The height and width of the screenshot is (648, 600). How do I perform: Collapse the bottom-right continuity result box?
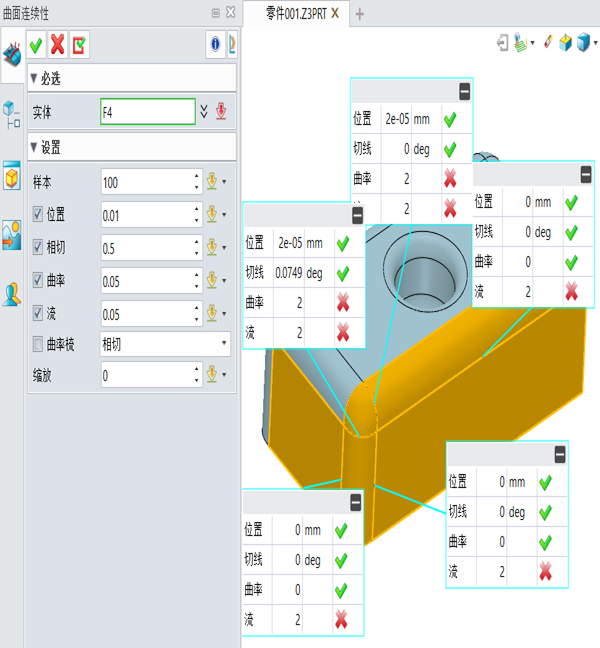tap(560, 455)
